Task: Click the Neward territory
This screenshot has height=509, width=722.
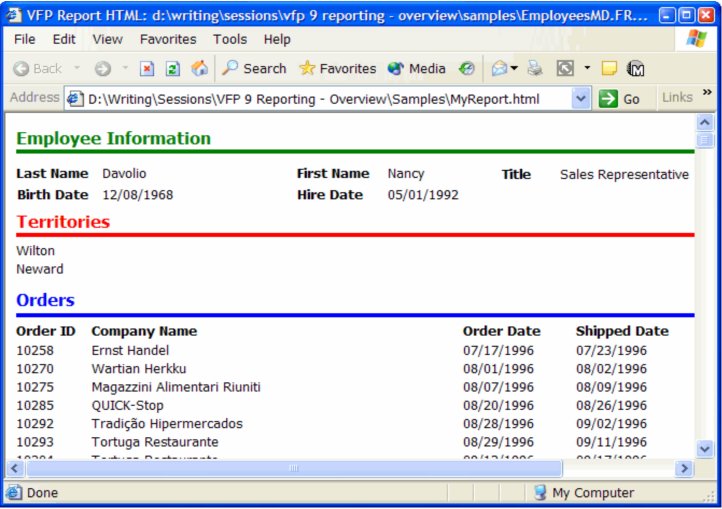Action: pos(40,269)
